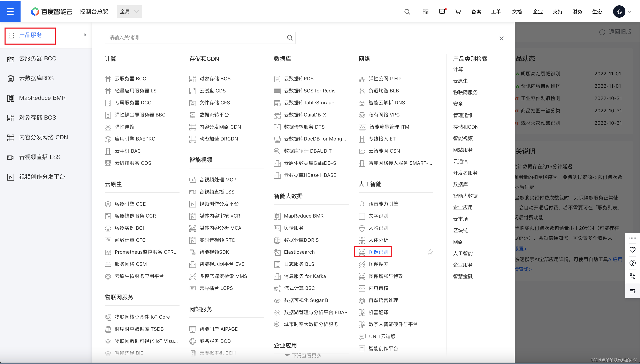Open 文档 in the top menu

pos(517,12)
